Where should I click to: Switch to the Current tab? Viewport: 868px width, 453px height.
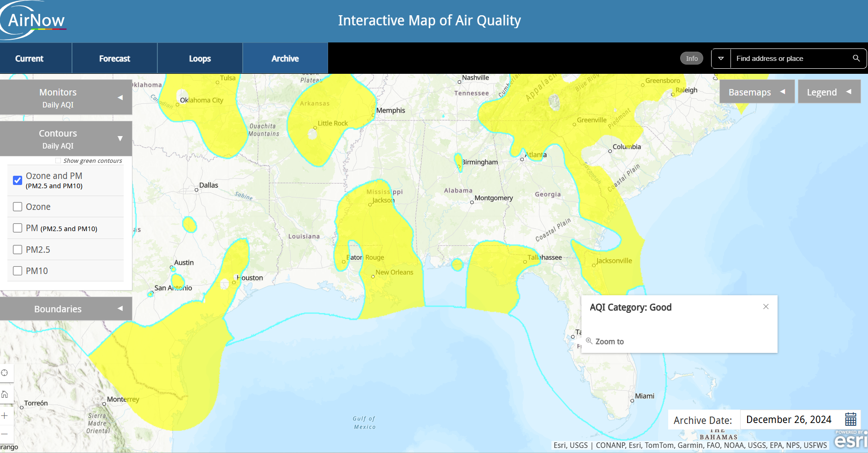click(x=36, y=58)
